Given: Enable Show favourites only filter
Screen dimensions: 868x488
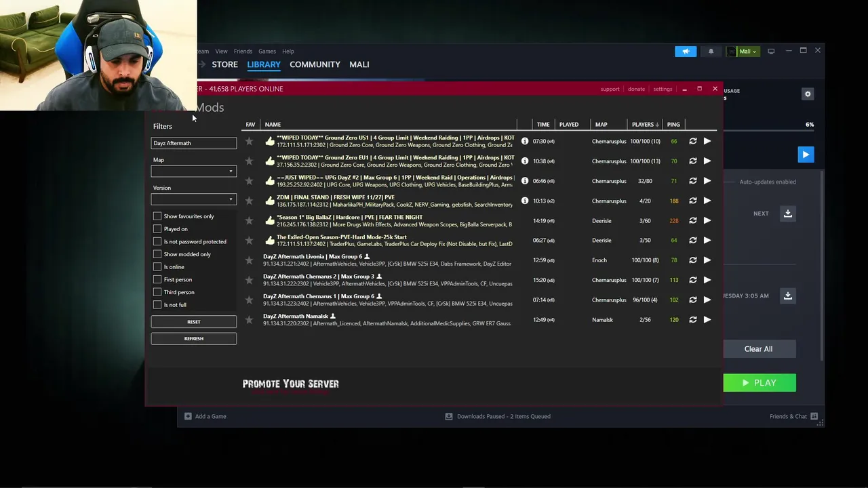Looking at the screenshot, I should 157,216.
